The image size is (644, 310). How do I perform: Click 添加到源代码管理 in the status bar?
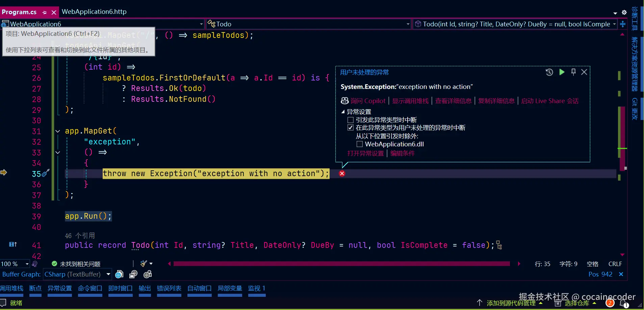(511, 303)
